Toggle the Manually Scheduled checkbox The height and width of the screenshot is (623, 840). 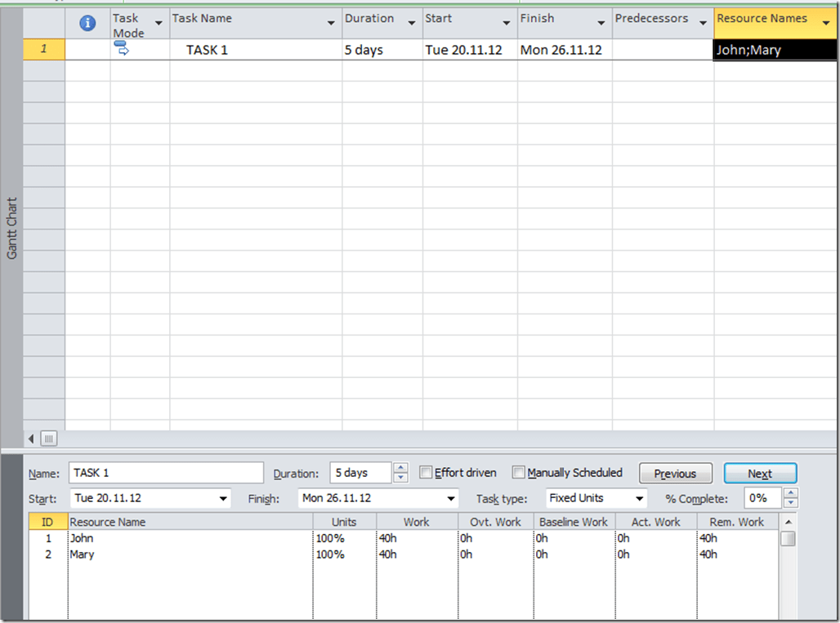pos(519,473)
